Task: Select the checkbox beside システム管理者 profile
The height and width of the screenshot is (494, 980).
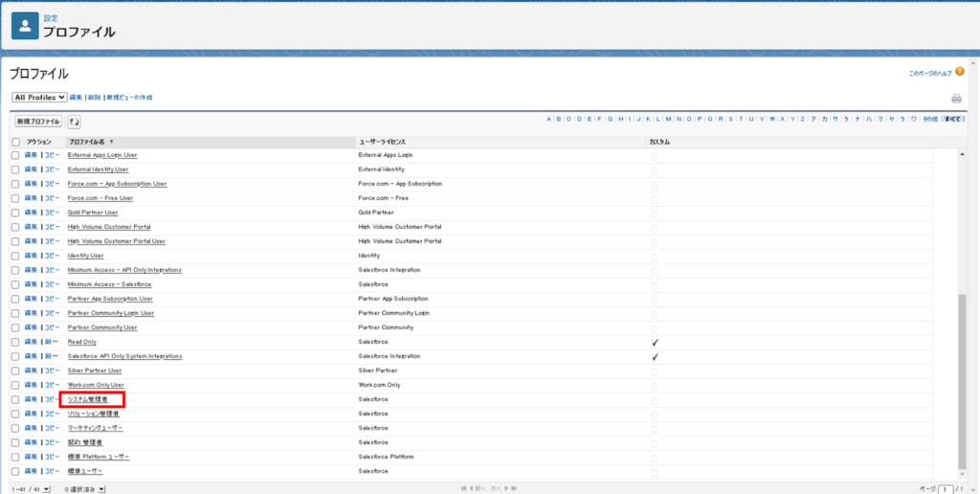Action: pyautogui.click(x=15, y=399)
